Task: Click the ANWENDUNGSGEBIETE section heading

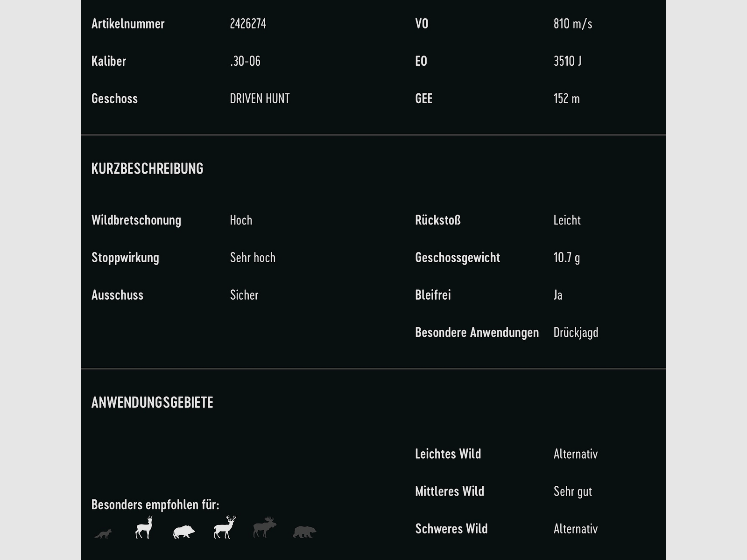Action: (152, 402)
